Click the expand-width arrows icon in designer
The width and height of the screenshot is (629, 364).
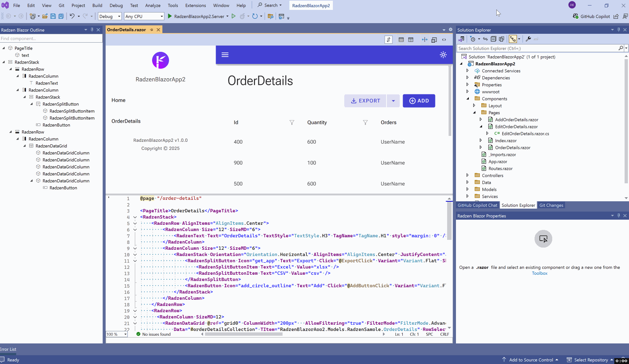click(x=424, y=40)
